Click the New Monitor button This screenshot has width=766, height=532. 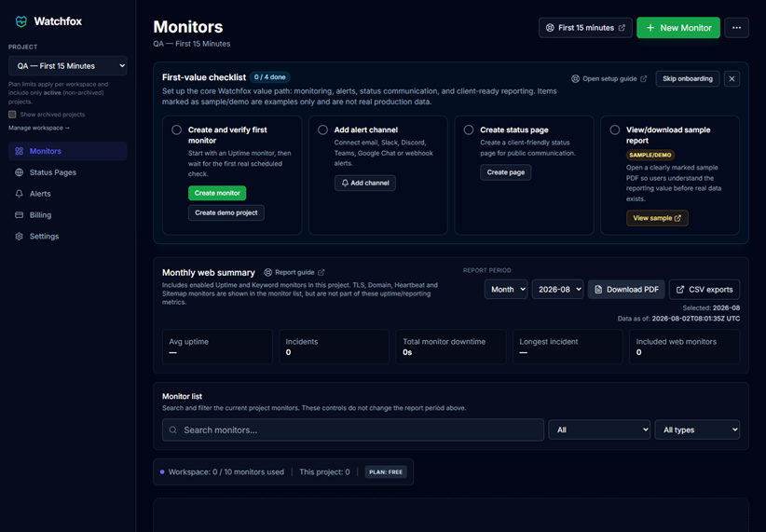678,28
